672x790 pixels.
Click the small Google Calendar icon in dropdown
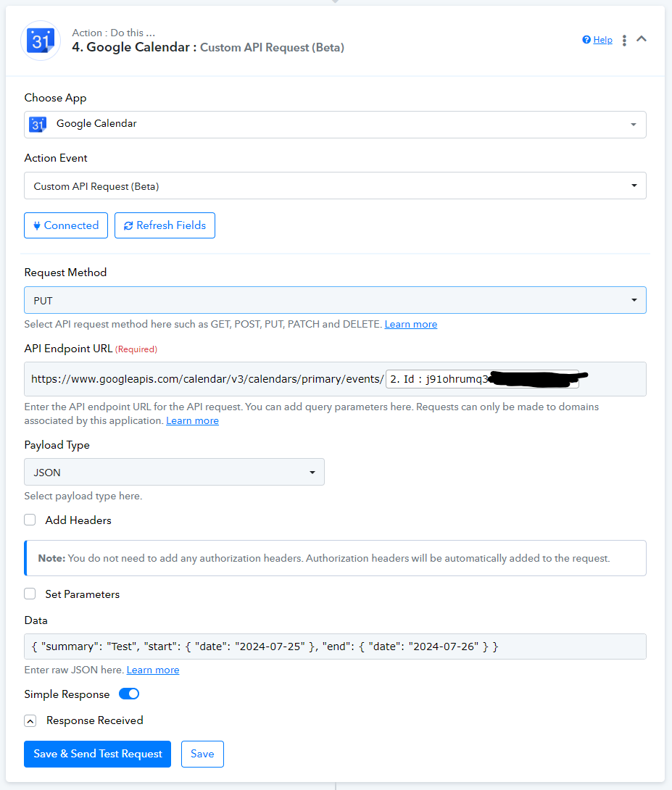pyautogui.click(x=38, y=124)
